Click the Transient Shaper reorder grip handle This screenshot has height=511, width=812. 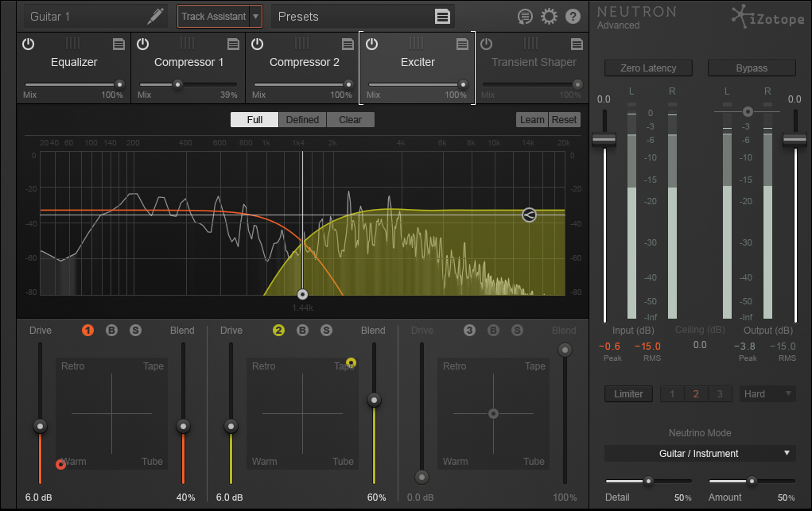pos(530,43)
